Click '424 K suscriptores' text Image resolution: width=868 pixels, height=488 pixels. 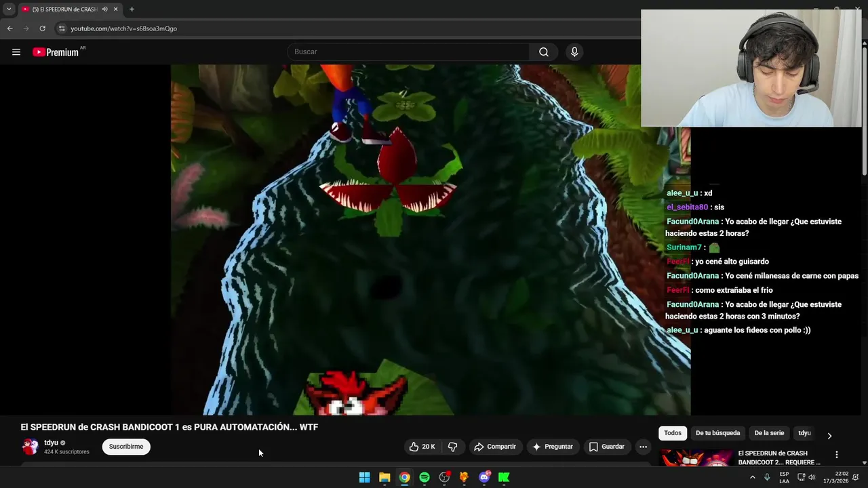pyautogui.click(x=66, y=452)
